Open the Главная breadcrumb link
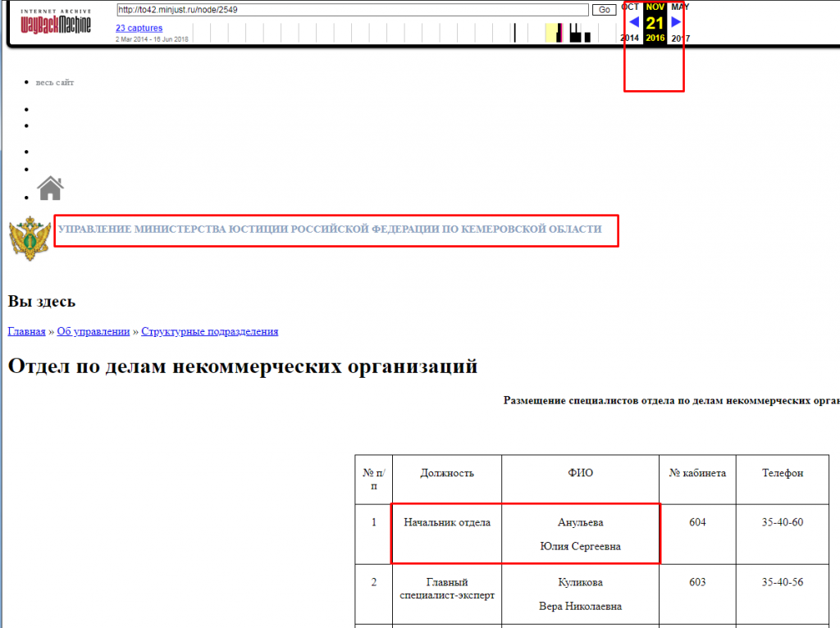840x628 pixels. click(x=26, y=330)
